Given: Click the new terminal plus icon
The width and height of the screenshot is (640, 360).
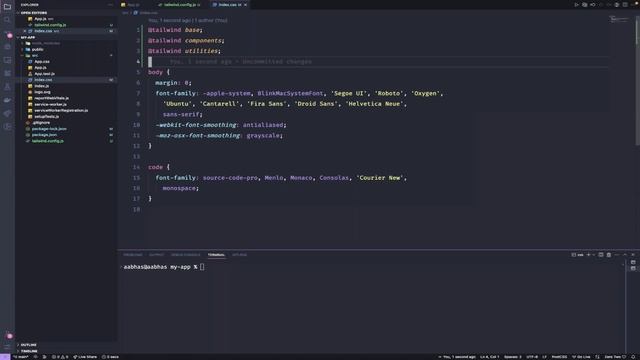Looking at the screenshot, I should click(588, 255).
